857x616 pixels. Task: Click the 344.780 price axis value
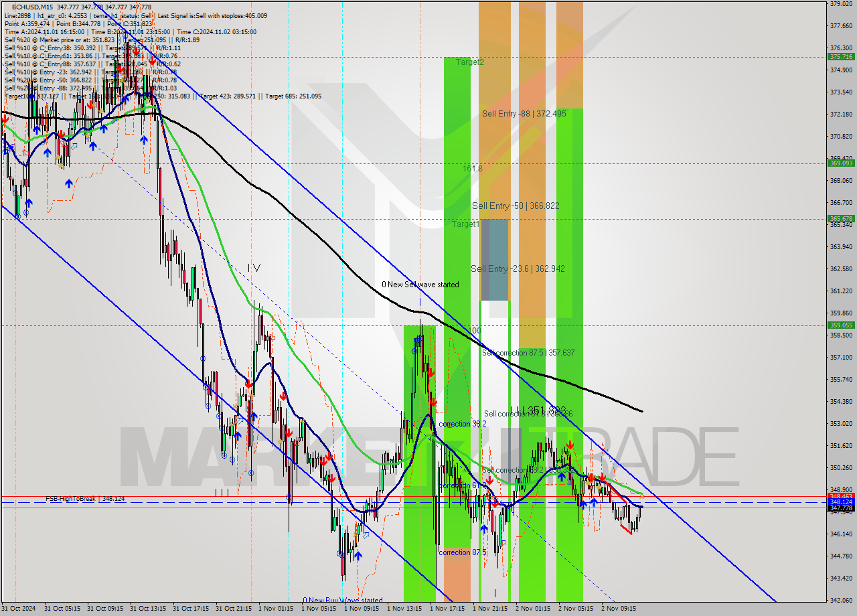coord(841,556)
